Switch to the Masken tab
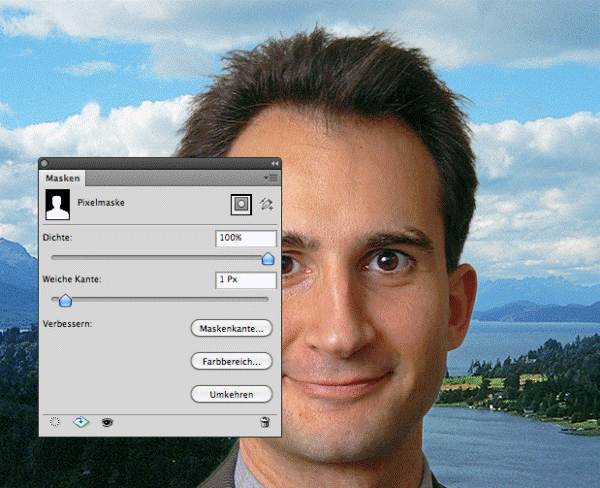 (63, 178)
